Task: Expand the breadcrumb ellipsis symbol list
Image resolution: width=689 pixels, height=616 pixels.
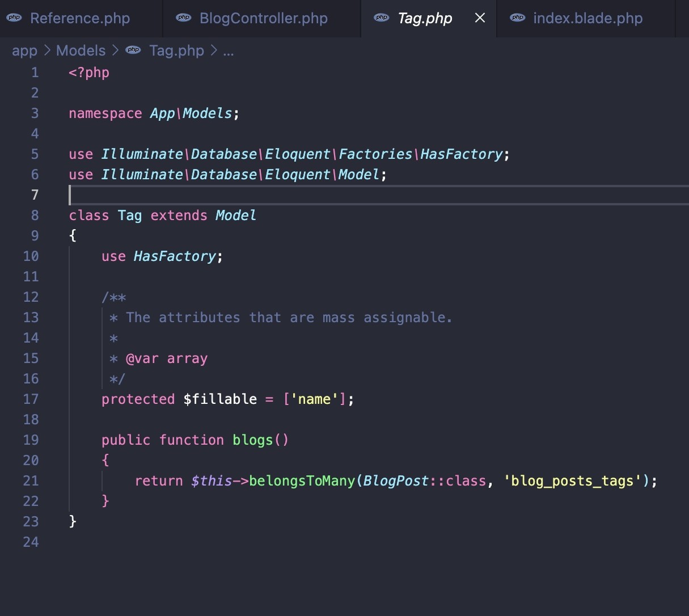Action: [229, 50]
